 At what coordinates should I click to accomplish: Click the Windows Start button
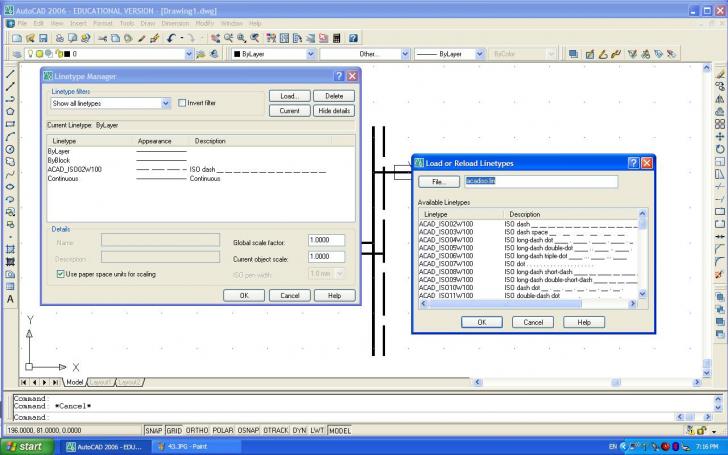28,447
